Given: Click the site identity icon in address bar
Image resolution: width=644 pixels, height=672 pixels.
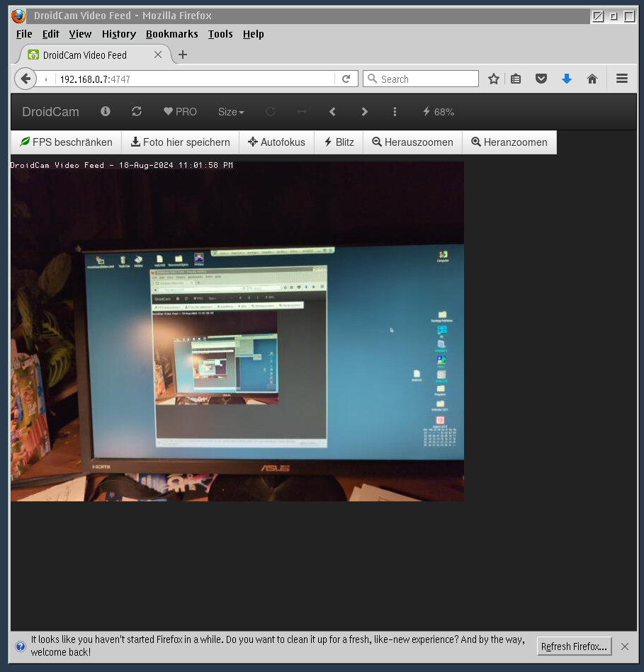Looking at the screenshot, I should point(46,79).
